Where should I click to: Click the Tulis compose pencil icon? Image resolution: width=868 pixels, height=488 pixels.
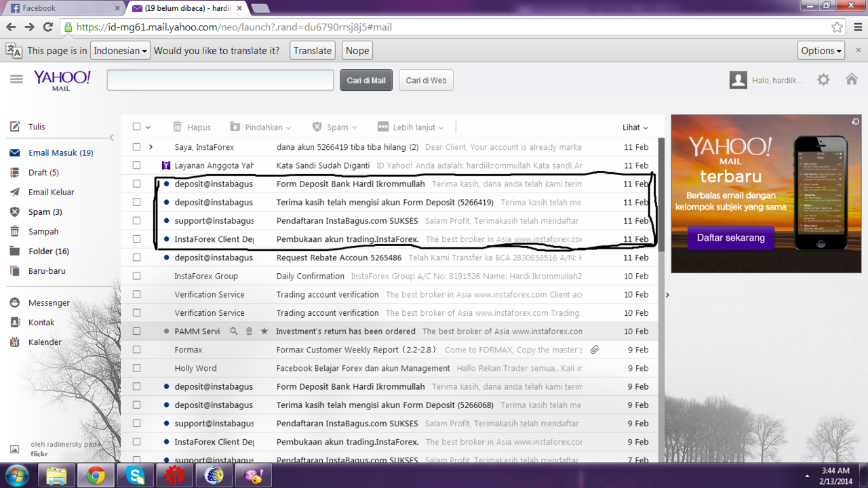(15, 127)
